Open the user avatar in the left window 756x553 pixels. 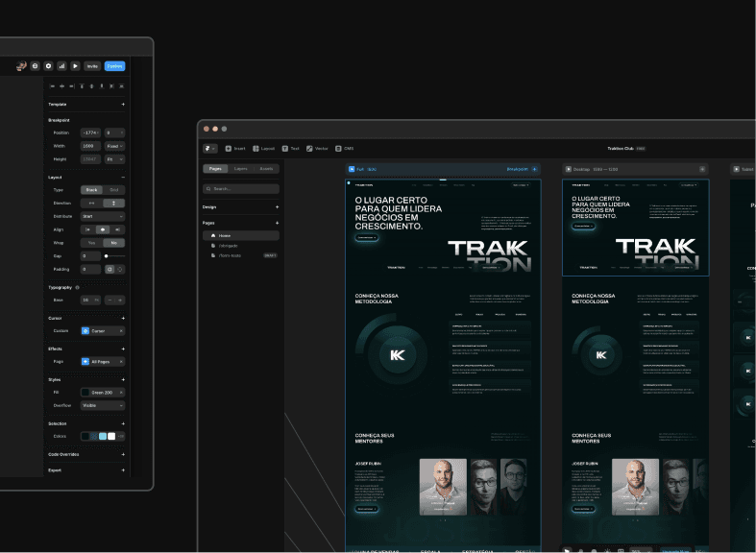pos(21,66)
